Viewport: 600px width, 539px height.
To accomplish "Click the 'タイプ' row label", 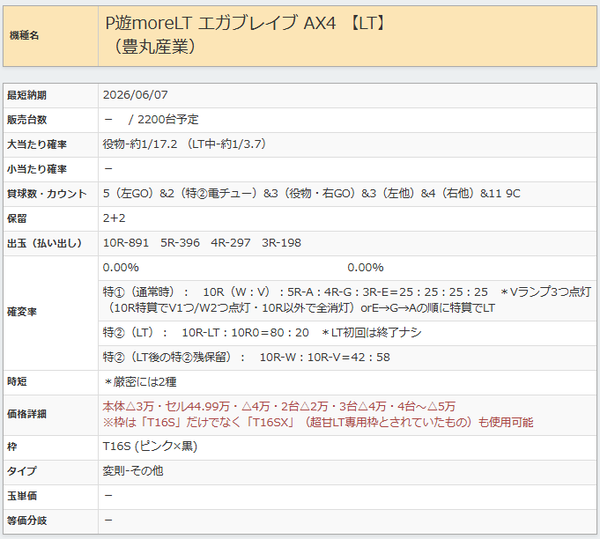I will [22, 471].
